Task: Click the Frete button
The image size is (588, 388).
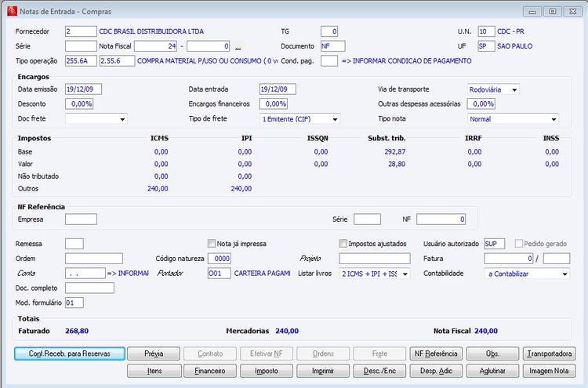Action: (379, 354)
